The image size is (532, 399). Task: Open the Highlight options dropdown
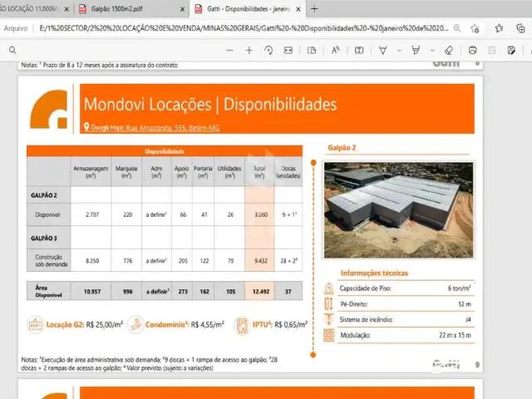pyautogui.click(x=432, y=51)
